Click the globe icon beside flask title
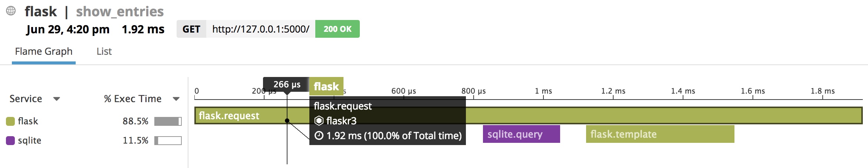868x168 pixels. pyautogui.click(x=11, y=11)
